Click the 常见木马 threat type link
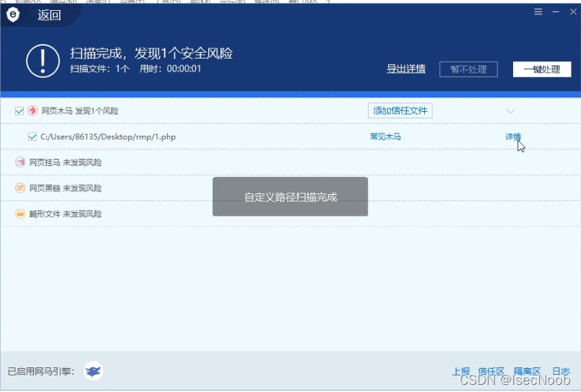 [x=385, y=136]
